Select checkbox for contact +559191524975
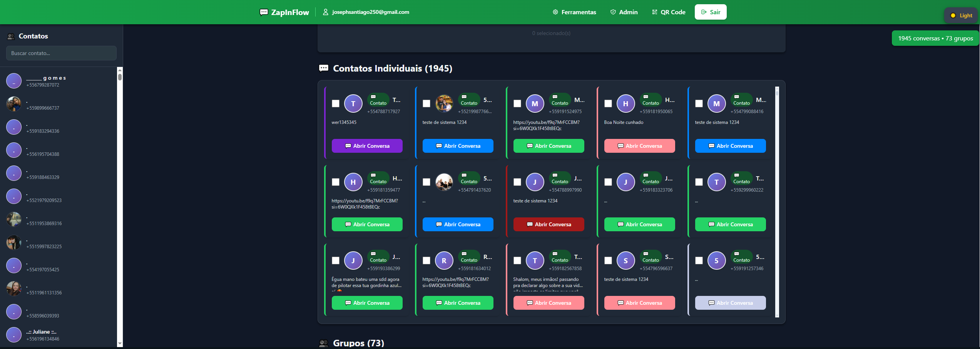The image size is (980, 349). tap(517, 104)
